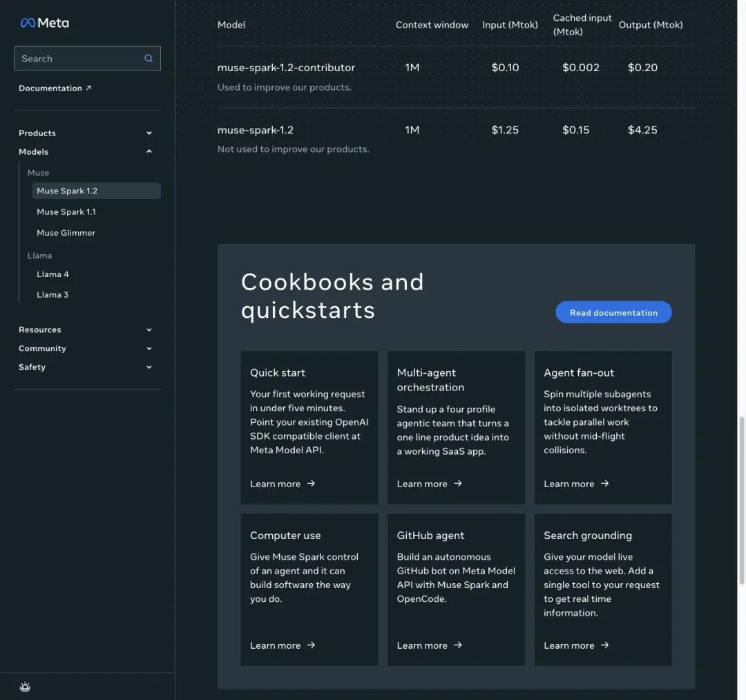
Task: Click the Documentation external link arrow icon
Action: point(88,88)
